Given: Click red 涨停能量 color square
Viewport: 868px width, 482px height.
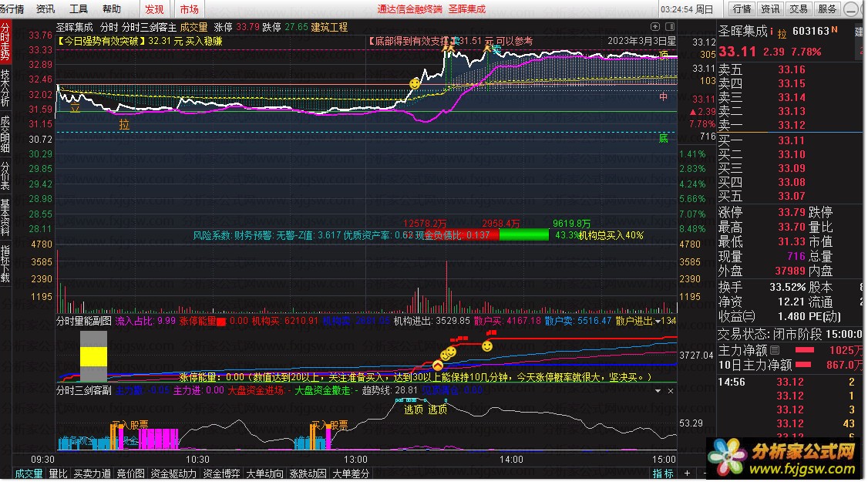Looking at the screenshot, I should point(221,322).
